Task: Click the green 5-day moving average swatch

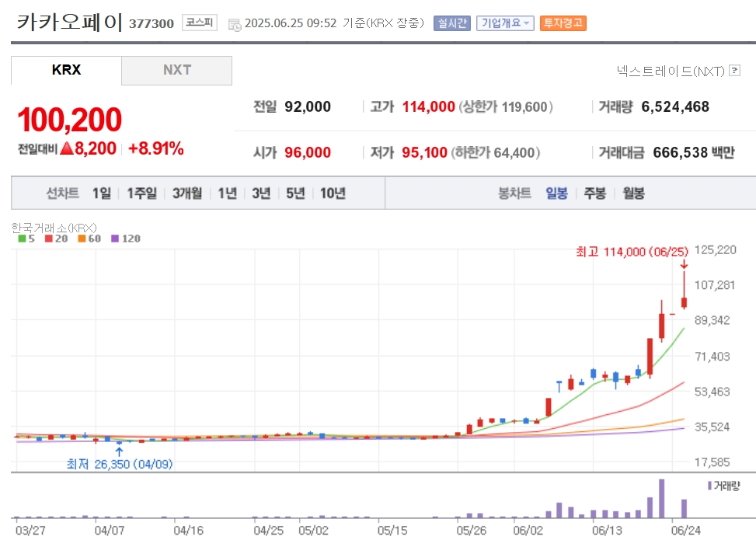Action: (x=23, y=239)
